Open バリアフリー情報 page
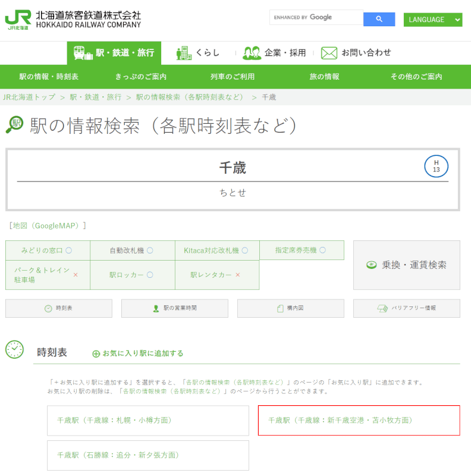 [407, 308]
